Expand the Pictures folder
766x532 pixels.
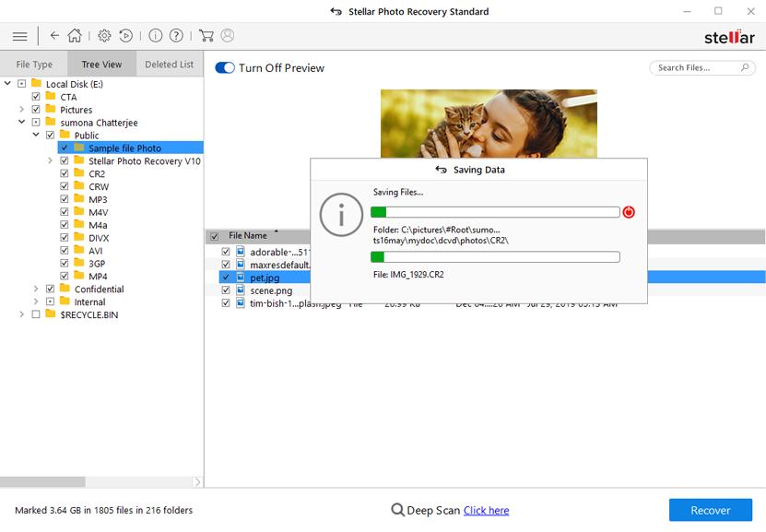tap(22, 110)
